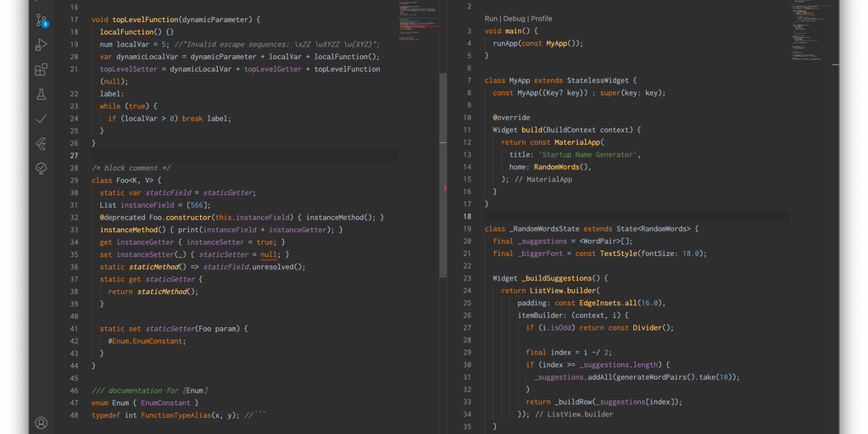Click the underlined null in instanceSetter

click(269, 253)
